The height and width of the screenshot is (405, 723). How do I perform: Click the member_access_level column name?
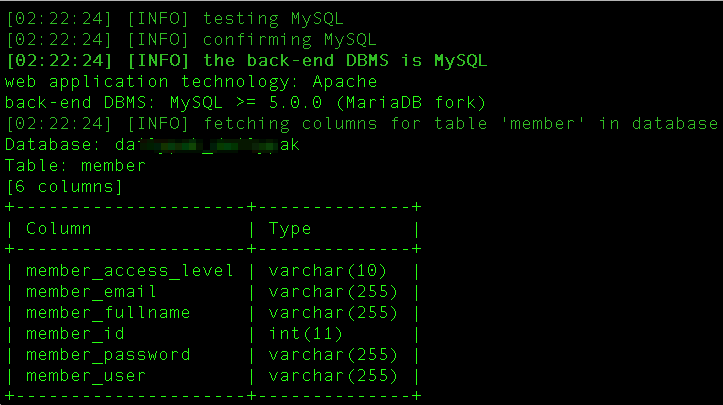[130, 271]
